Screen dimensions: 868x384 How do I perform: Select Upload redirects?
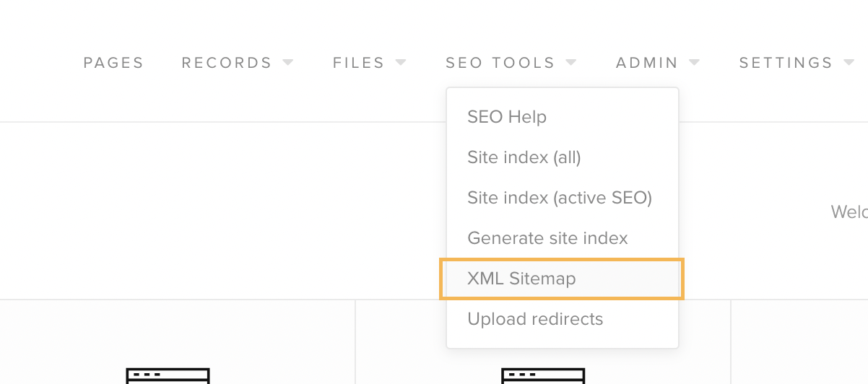(x=563, y=319)
